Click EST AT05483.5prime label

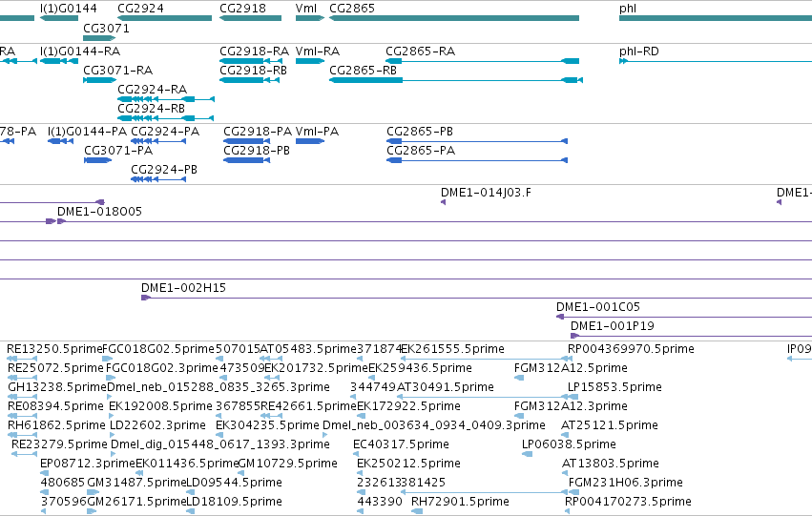[x=308, y=349]
